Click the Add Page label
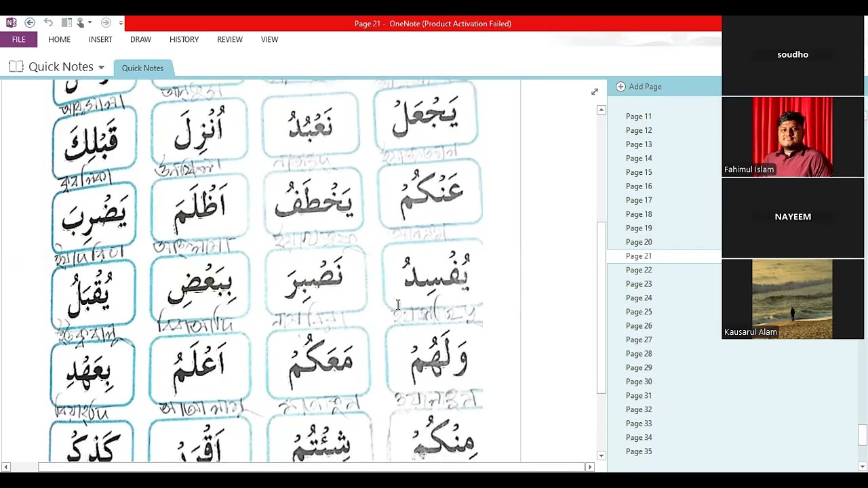Image resolution: width=868 pixels, height=488 pixels. click(645, 87)
